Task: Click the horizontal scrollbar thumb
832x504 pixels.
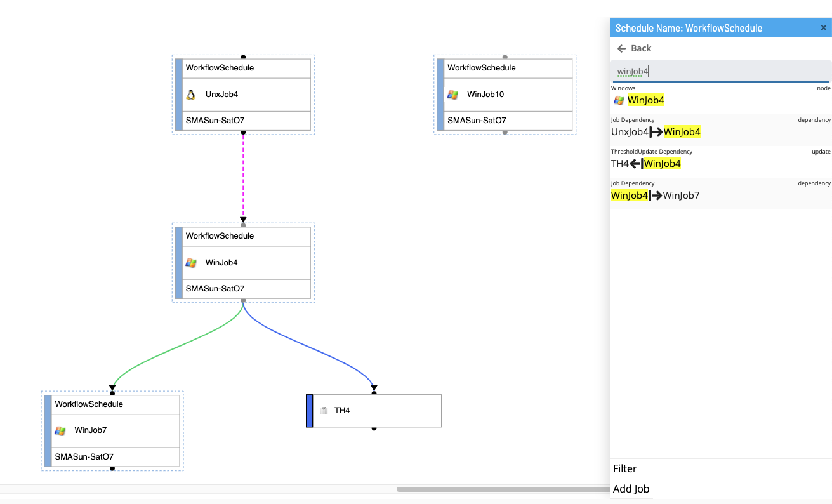Action: (503, 489)
